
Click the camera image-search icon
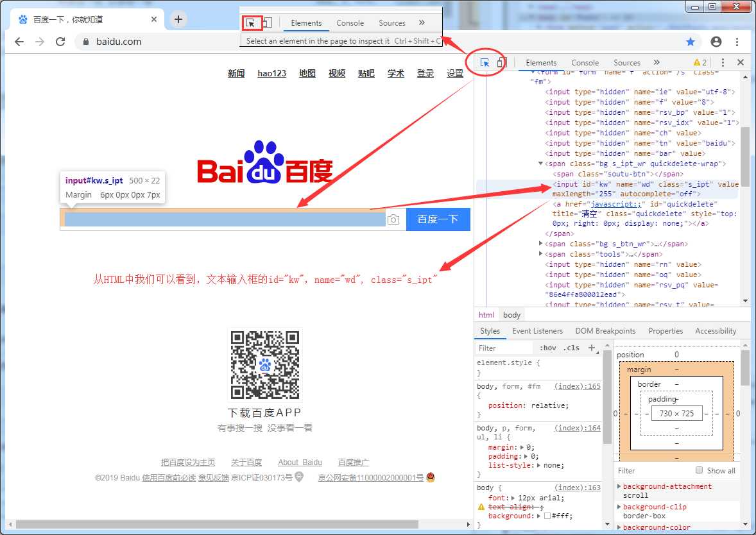coord(393,219)
